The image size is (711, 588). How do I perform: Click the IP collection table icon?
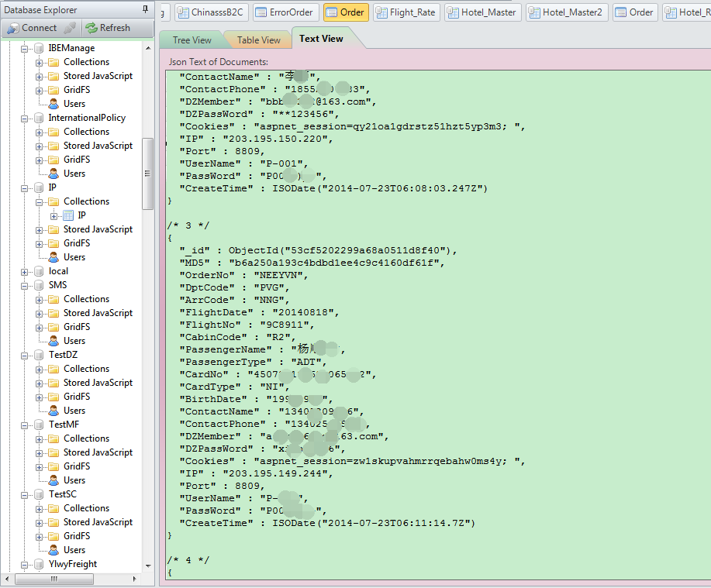(x=68, y=215)
